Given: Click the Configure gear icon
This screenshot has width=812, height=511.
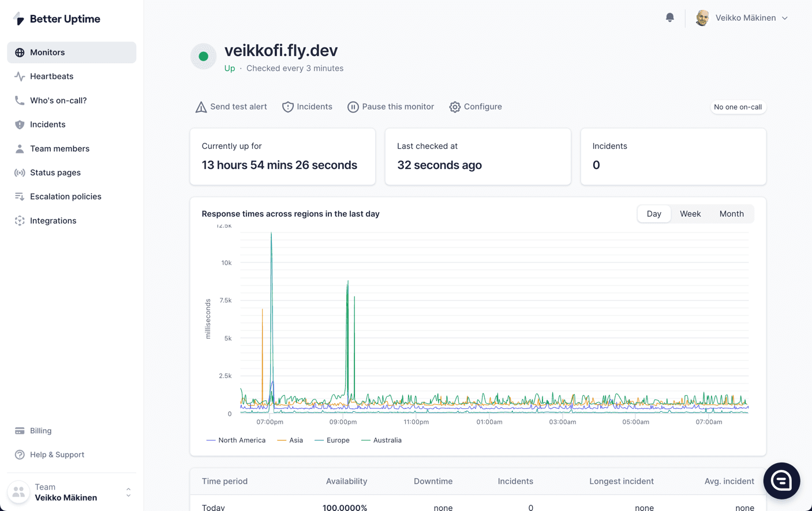Looking at the screenshot, I should tap(455, 107).
